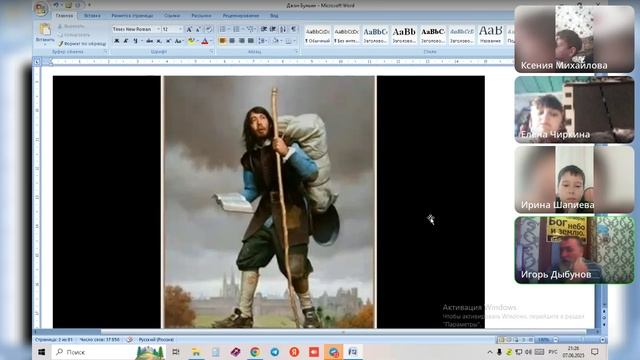Image resolution: width=640 pixels, height=360 pixels.
Task: Switch to Вид ribbon tab
Action: pos(274,16)
